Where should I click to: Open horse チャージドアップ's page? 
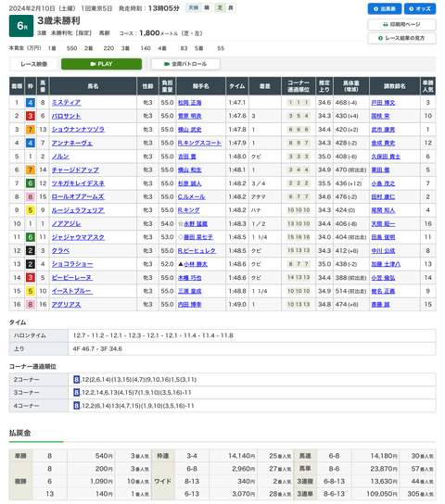tap(75, 170)
